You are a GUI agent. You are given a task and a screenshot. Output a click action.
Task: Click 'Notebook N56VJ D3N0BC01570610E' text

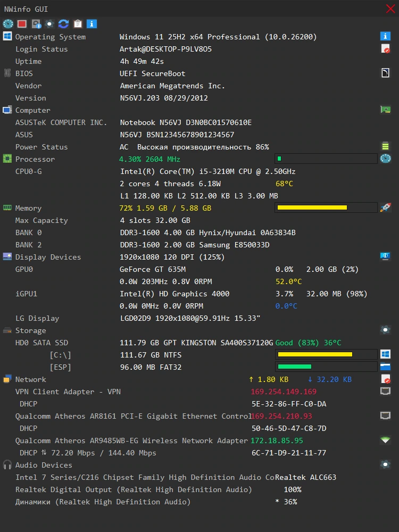186,122
